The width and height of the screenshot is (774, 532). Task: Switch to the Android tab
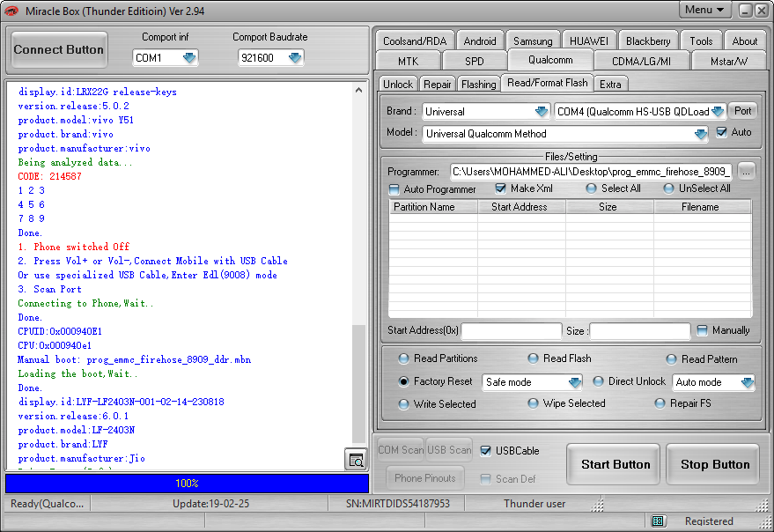pos(480,41)
